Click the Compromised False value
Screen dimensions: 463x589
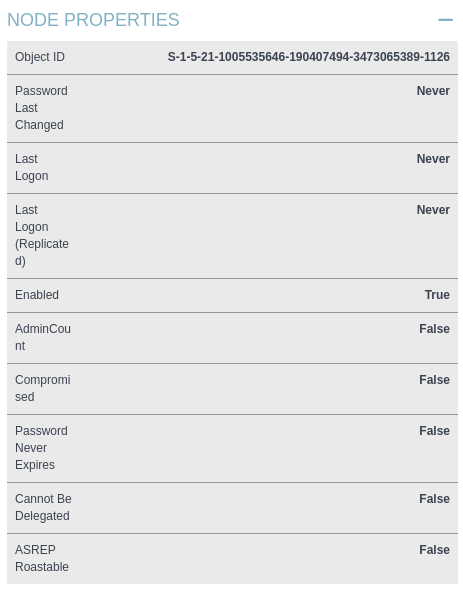click(x=434, y=380)
